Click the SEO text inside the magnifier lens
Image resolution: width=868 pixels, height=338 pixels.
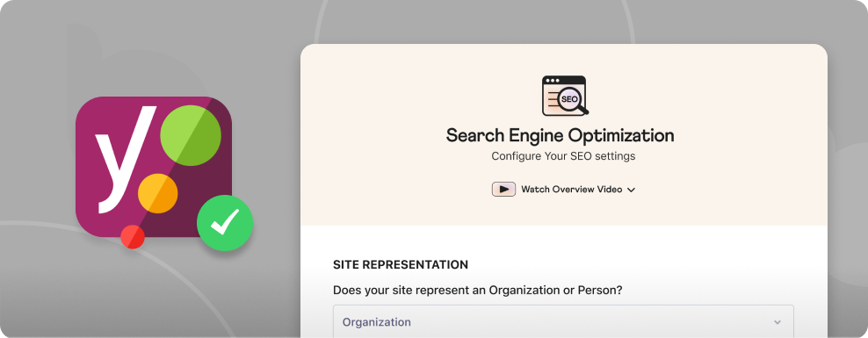coord(569,99)
